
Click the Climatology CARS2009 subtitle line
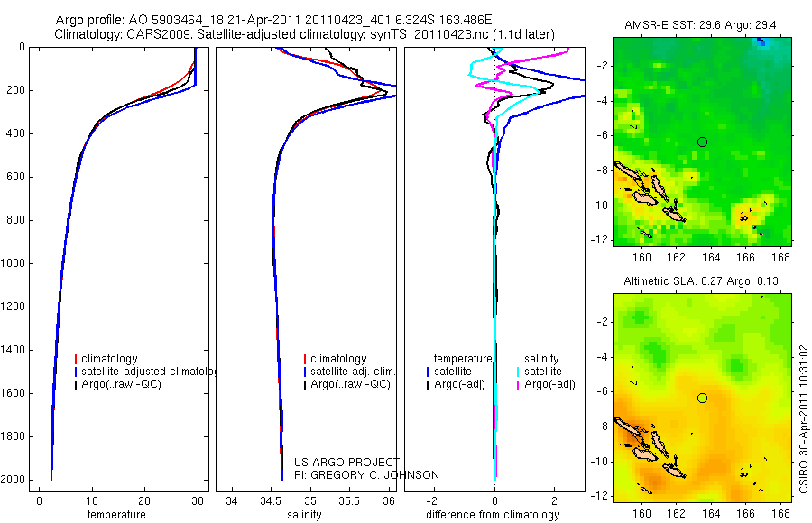(x=305, y=34)
